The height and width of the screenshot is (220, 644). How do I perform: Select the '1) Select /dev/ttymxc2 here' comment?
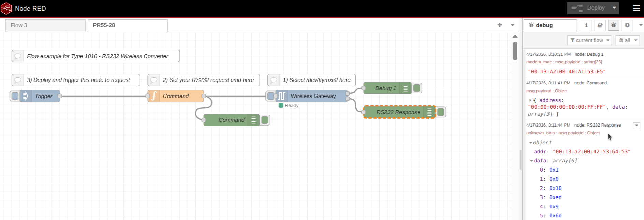(x=311, y=80)
